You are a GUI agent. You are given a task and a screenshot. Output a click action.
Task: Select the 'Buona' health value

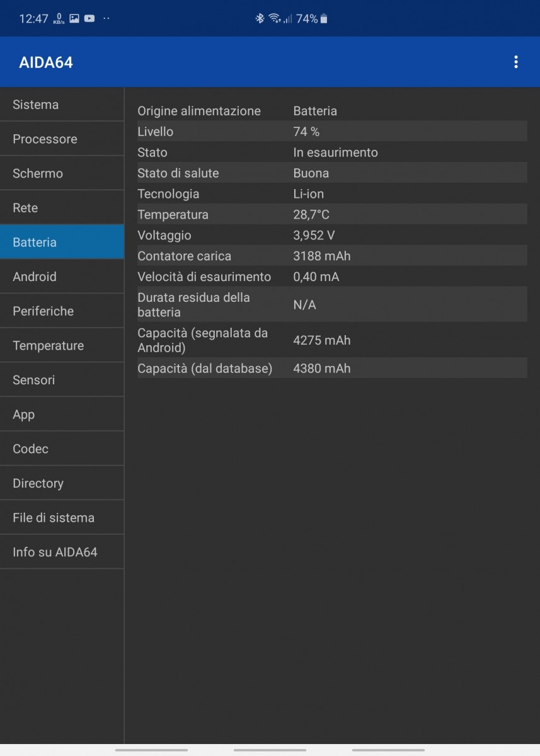(311, 173)
